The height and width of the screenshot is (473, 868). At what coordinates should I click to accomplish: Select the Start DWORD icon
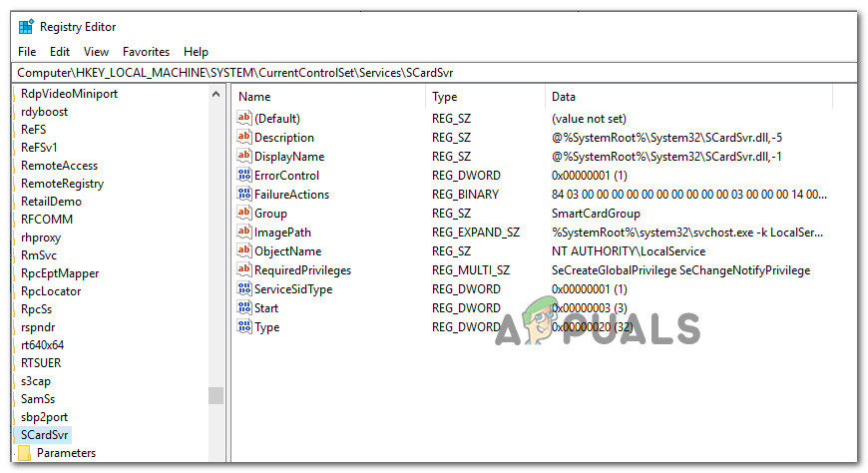(244, 306)
